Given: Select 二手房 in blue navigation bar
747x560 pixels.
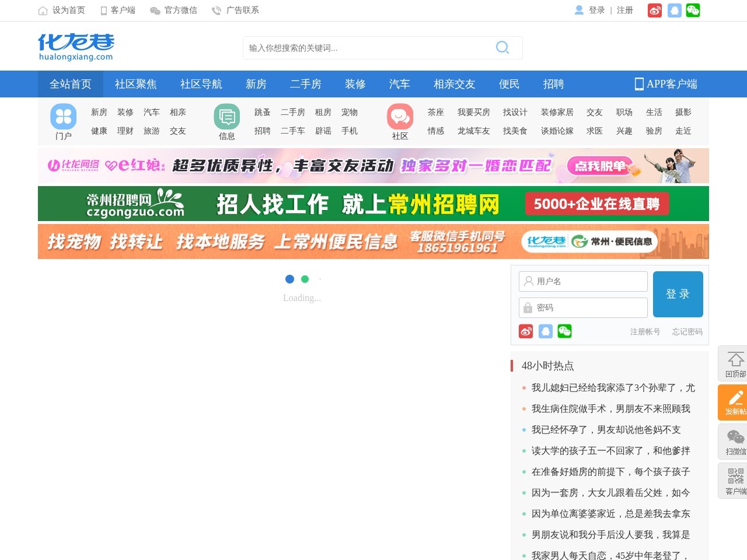Looking at the screenshot, I should (306, 84).
